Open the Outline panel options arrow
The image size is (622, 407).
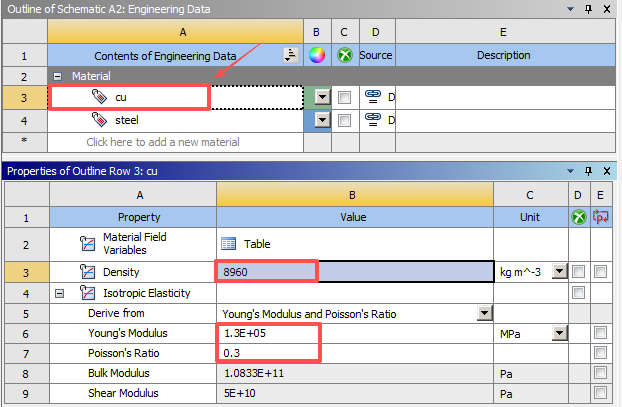click(x=570, y=9)
